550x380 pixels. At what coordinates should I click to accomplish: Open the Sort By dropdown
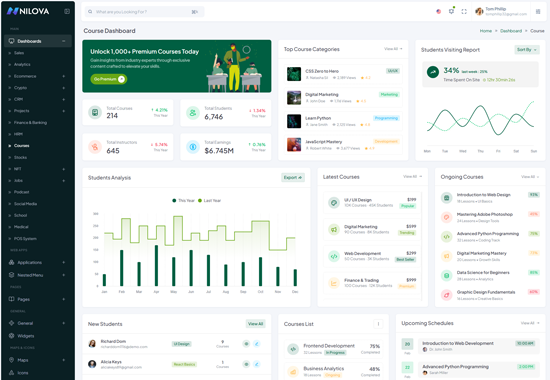(x=527, y=50)
